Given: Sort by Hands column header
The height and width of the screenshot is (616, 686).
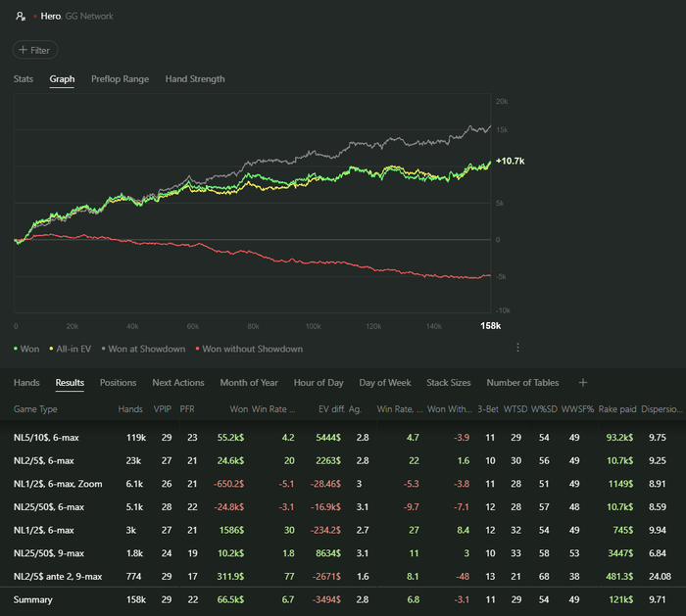Looking at the screenshot, I should coord(130,409).
